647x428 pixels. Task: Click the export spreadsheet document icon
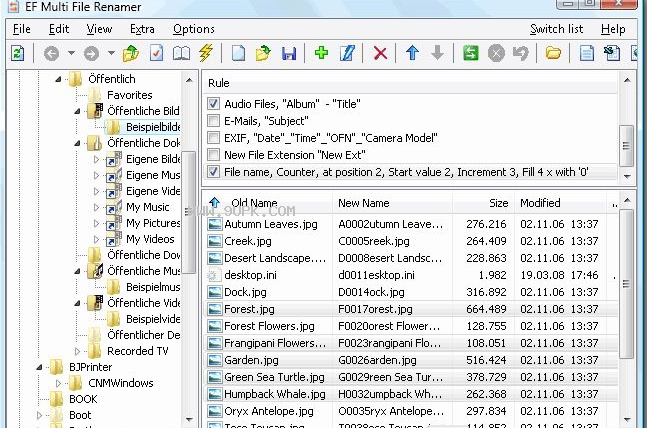[612, 53]
